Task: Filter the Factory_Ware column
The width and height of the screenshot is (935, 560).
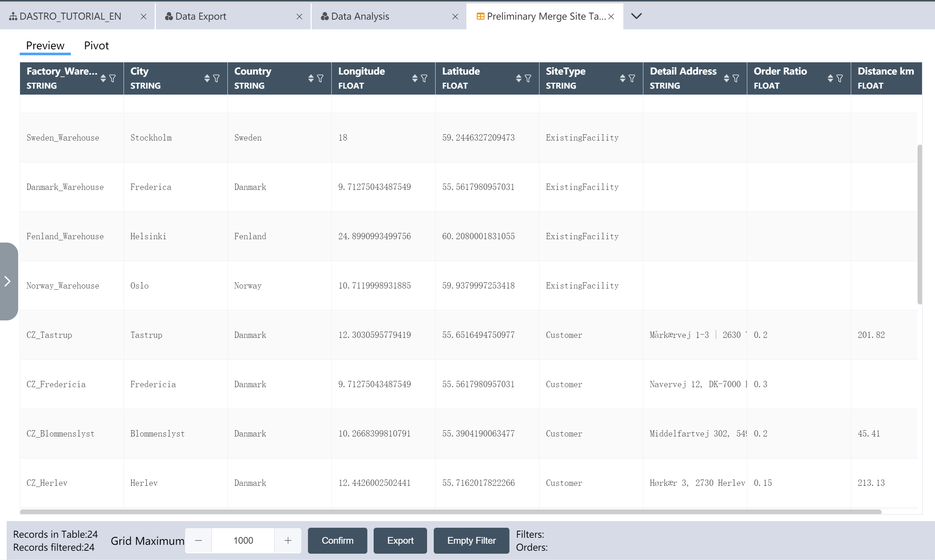Action: click(112, 78)
